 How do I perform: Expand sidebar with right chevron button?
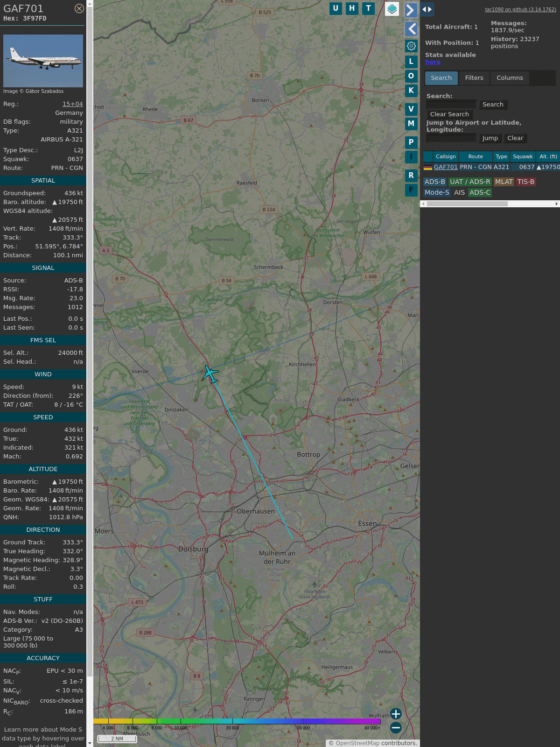tap(410, 10)
